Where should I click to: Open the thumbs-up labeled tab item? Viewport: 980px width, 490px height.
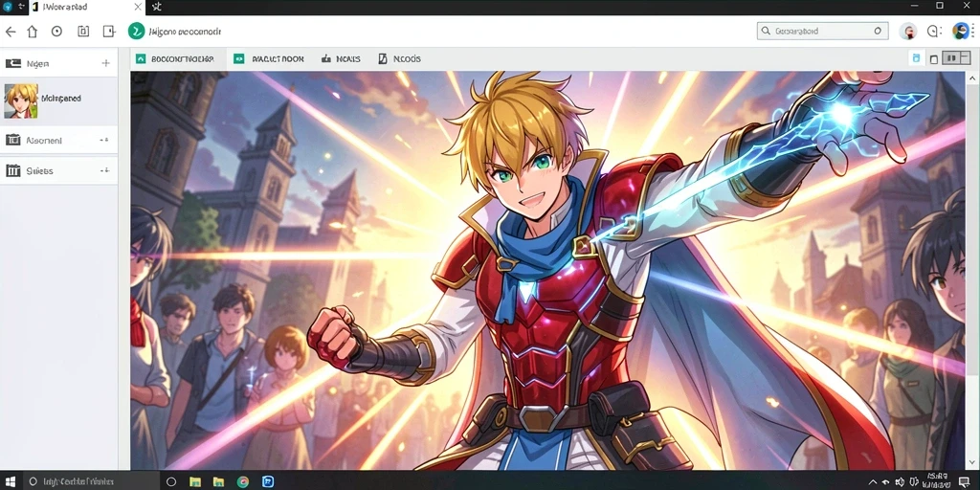click(341, 58)
